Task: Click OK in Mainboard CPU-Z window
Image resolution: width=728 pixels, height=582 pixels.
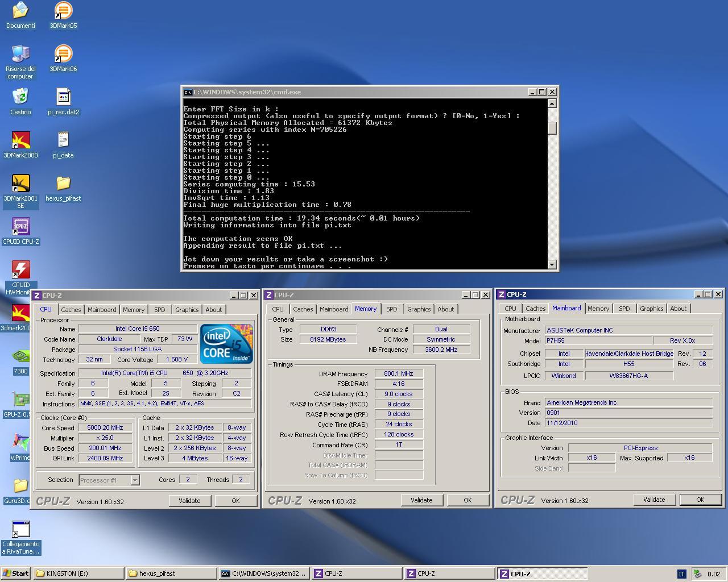Action: [700, 500]
